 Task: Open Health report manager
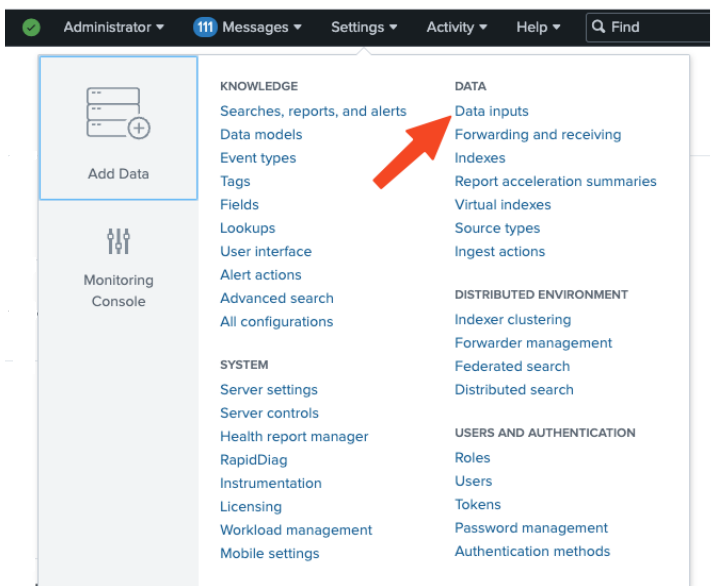click(294, 436)
